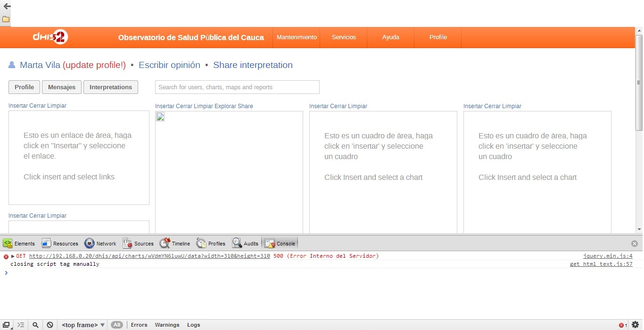
Task: Undock DevTools using the dock icon
Action: pyautogui.click(x=7, y=325)
